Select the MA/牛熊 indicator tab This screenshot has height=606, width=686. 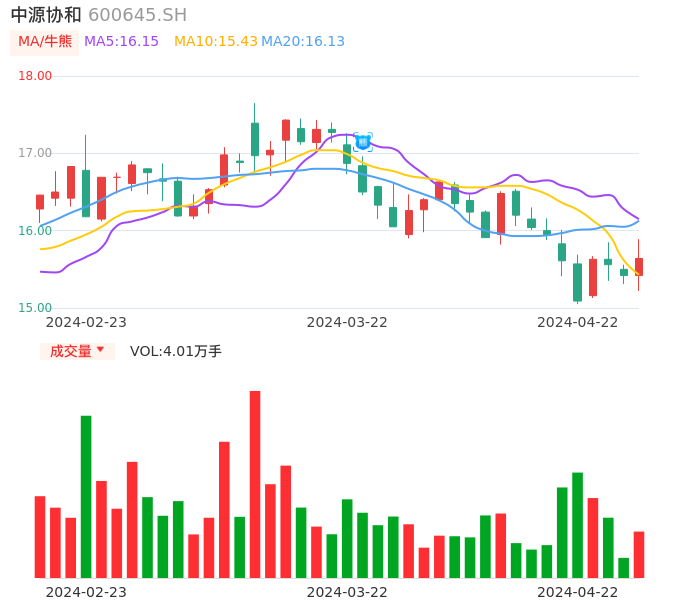pos(45,42)
